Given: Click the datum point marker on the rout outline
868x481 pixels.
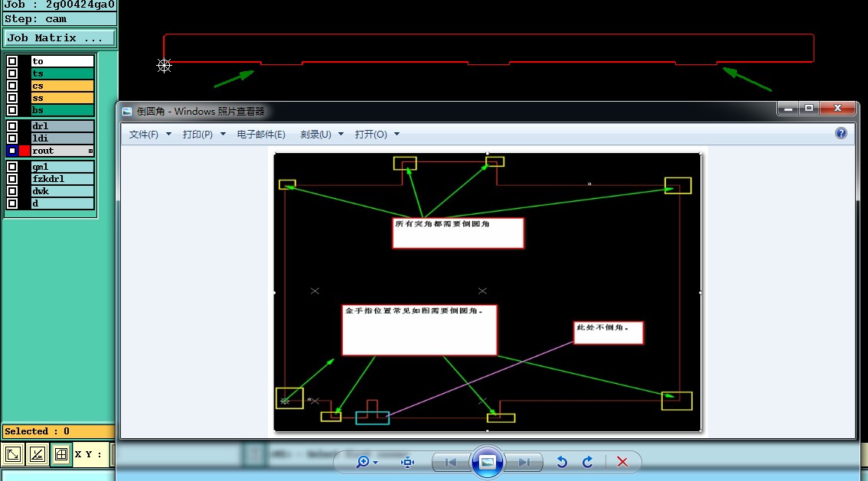Looking at the screenshot, I should point(164,66).
